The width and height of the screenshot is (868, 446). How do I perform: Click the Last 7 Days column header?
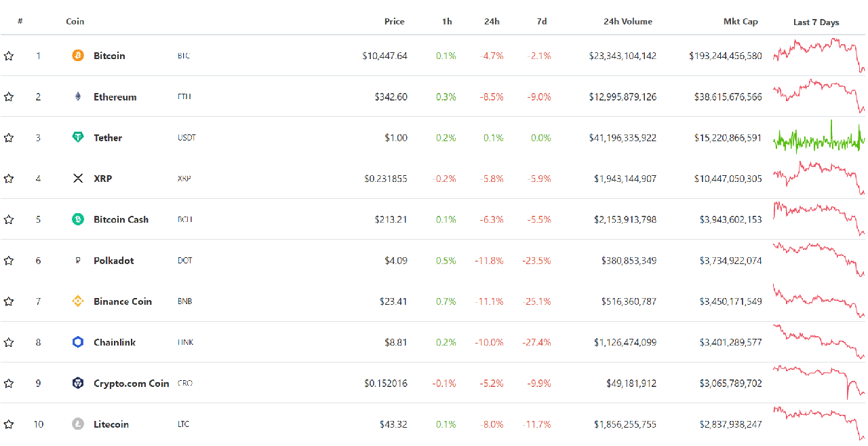point(816,22)
